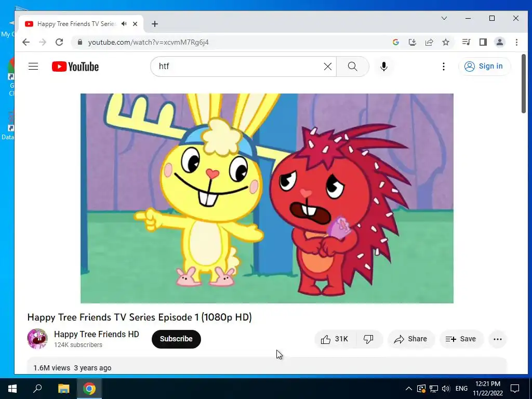Open YouTube settings three-dot menu
Image resolution: width=532 pixels, height=399 pixels.
[444, 66]
